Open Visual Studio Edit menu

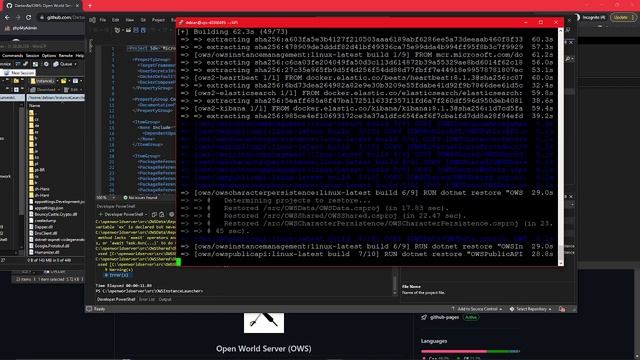click(116, 20)
